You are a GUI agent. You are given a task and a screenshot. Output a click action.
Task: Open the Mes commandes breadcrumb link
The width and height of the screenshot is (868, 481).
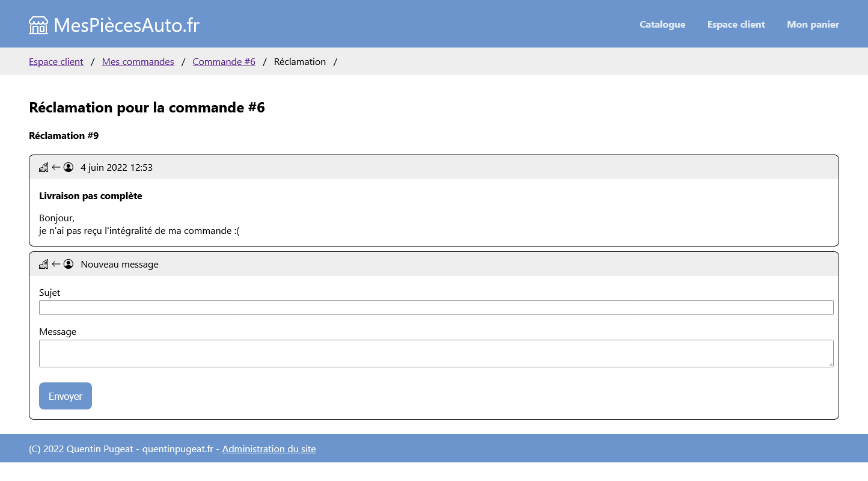click(x=138, y=62)
